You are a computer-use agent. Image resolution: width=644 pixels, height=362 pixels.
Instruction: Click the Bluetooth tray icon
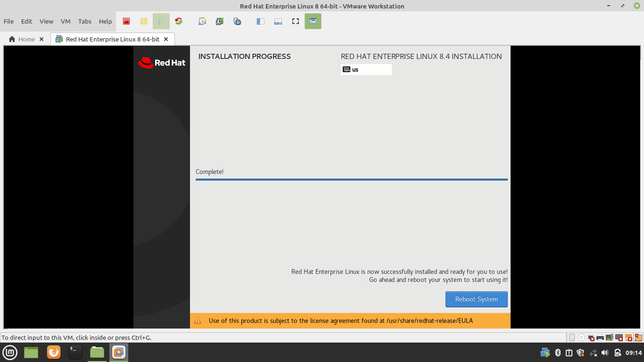click(558, 353)
